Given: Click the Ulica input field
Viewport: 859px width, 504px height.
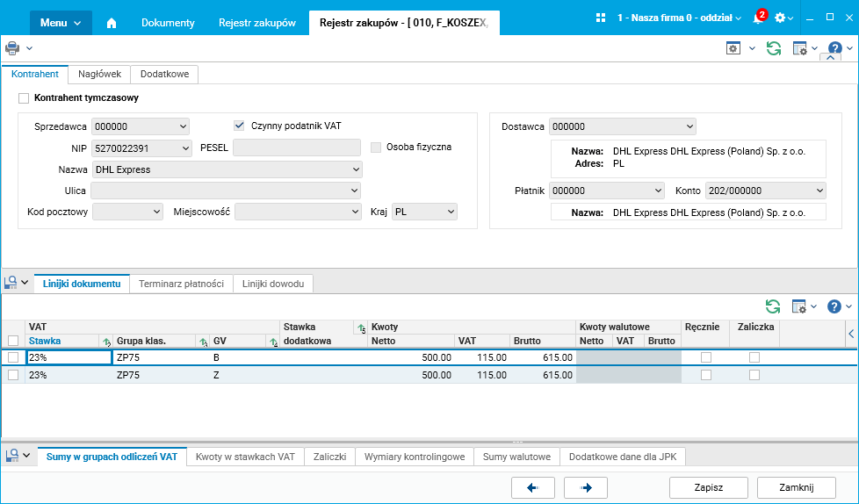Looking at the screenshot, I should click(226, 191).
